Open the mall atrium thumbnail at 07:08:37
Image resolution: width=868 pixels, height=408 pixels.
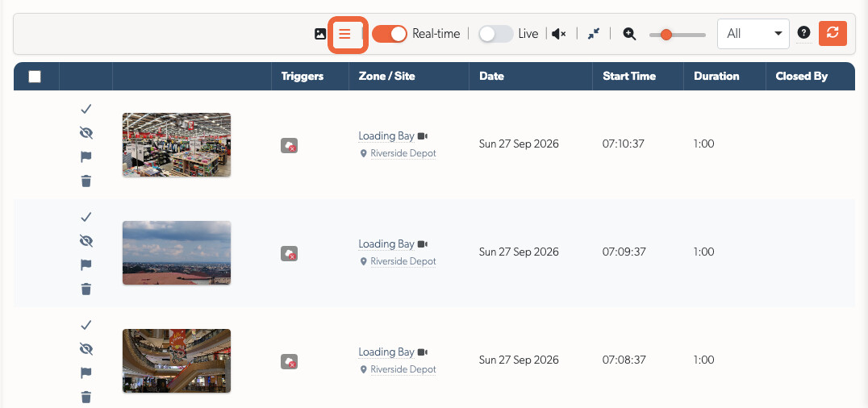tap(177, 360)
